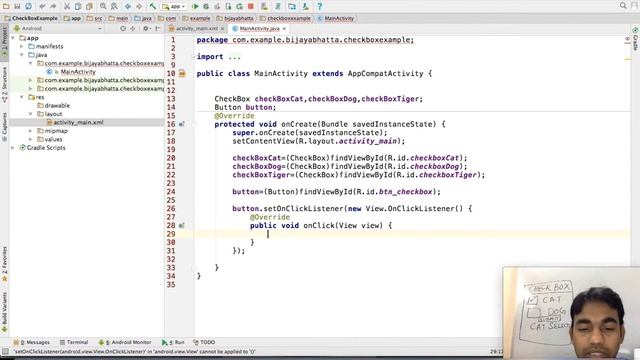The image size is (640, 360).
Task: Expand the values folder
Action: [x=31, y=139]
